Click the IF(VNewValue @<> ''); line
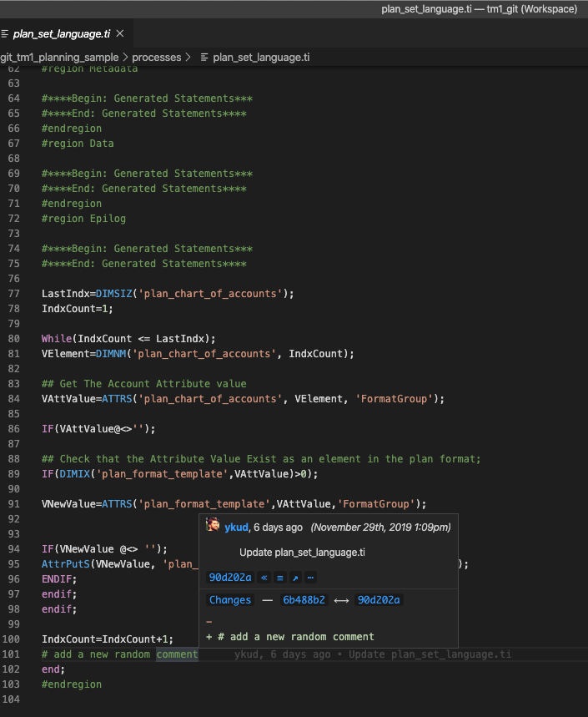The width and height of the screenshot is (588, 717). click(104, 549)
